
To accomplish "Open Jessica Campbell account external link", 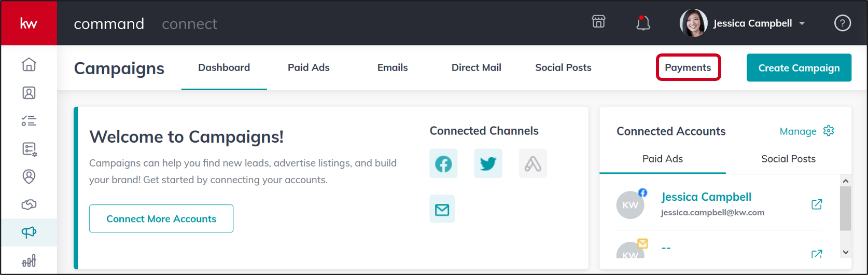I will (x=817, y=204).
